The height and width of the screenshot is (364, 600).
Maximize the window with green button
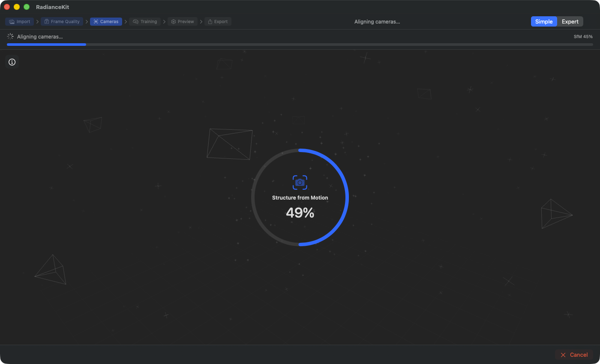(27, 7)
